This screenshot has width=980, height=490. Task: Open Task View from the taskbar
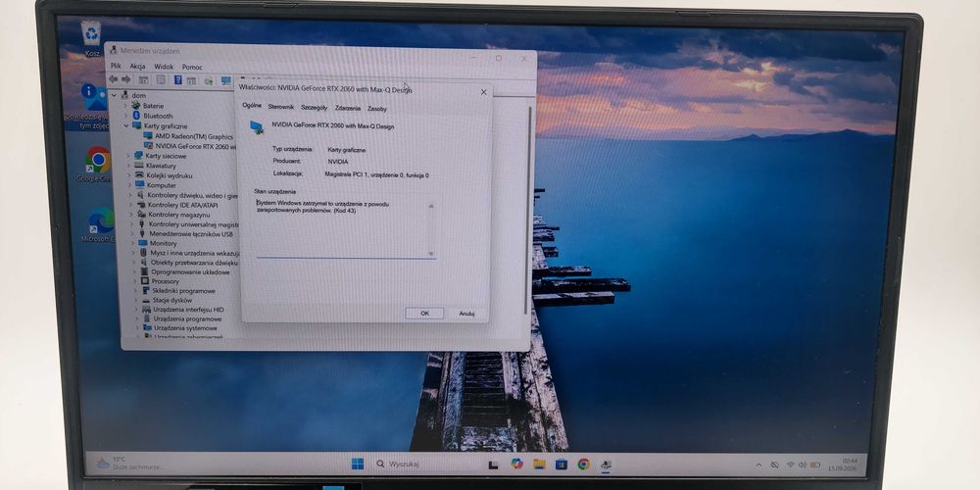tap(493, 465)
